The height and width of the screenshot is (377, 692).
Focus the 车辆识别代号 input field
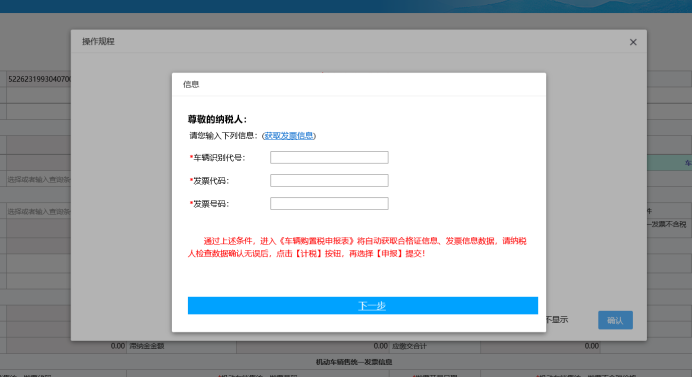click(x=329, y=158)
